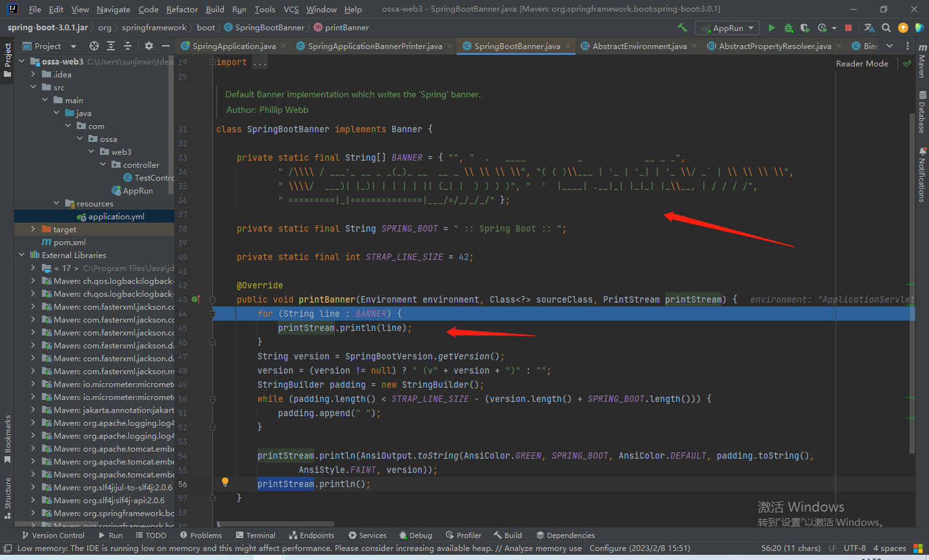
Task: Toggle fold of the for loop at line 44
Action: click(x=212, y=314)
